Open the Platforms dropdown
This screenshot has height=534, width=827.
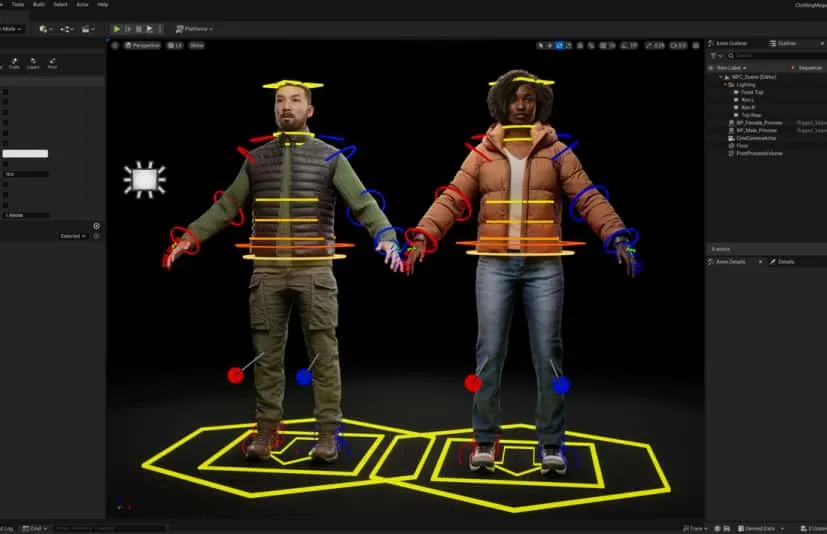pyautogui.click(x=194, y=29)
